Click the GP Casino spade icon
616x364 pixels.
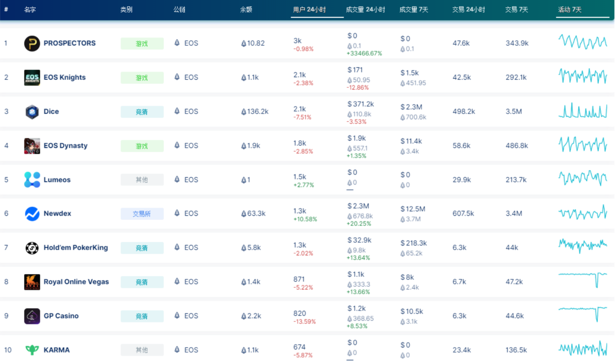[x=32, y=316]
